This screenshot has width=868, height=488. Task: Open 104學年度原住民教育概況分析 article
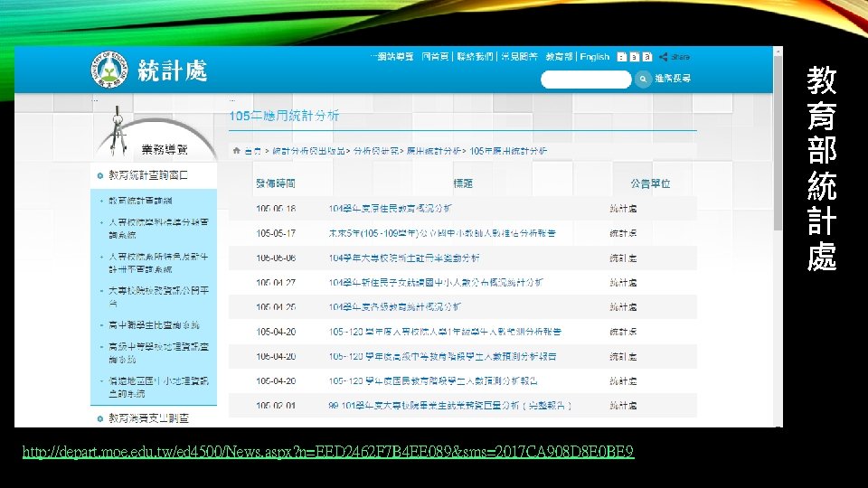tap(391, 209)
